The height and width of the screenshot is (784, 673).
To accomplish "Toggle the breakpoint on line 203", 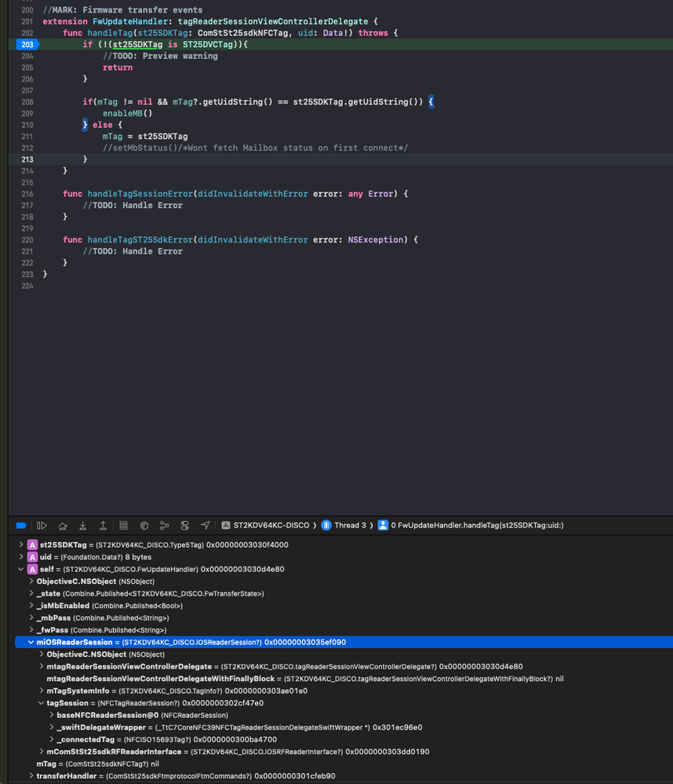I will 27,45.
